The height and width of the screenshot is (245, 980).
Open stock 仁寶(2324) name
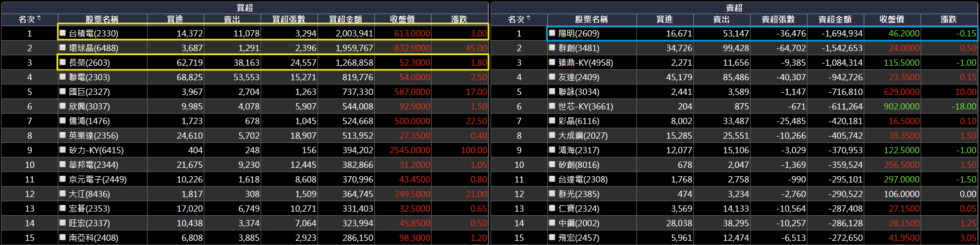579,209
